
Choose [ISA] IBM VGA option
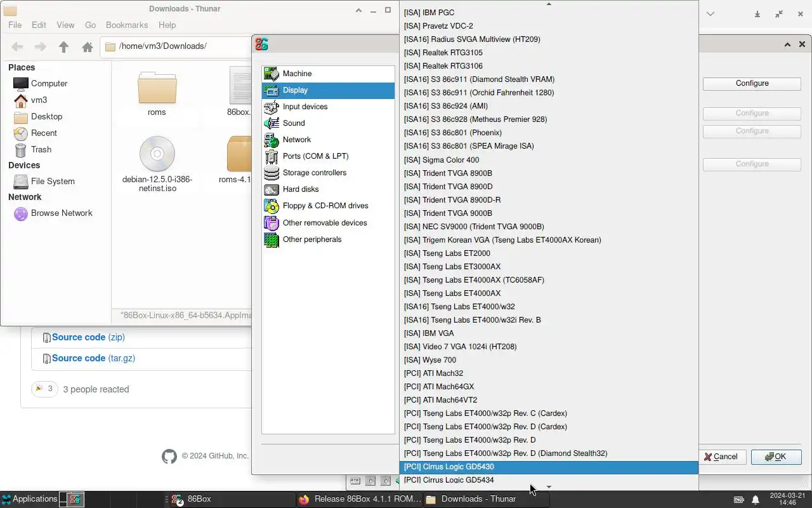(549, 333)
